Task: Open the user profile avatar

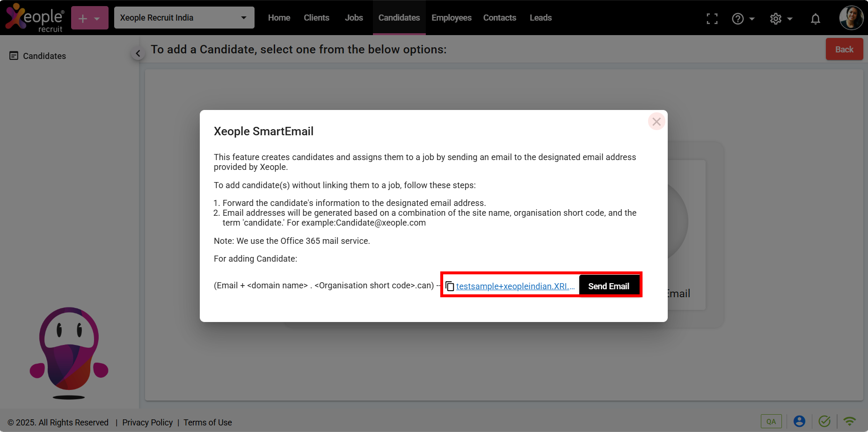Action: pyautogui.click(x=851, y=18)
